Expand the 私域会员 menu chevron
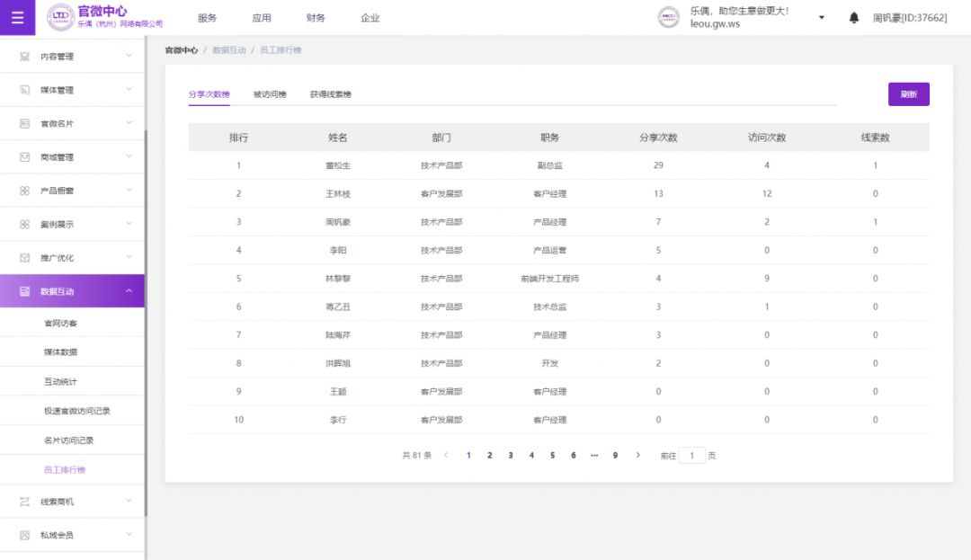This screenshot has width=971, height=560. click(x=129, y=535)
